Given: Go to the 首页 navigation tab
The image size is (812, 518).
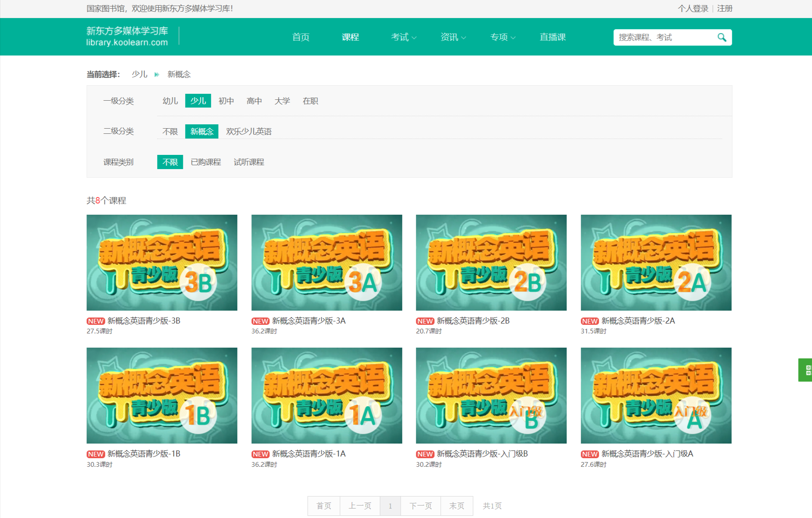Looking at the screenshot, I should pos(301,37).
